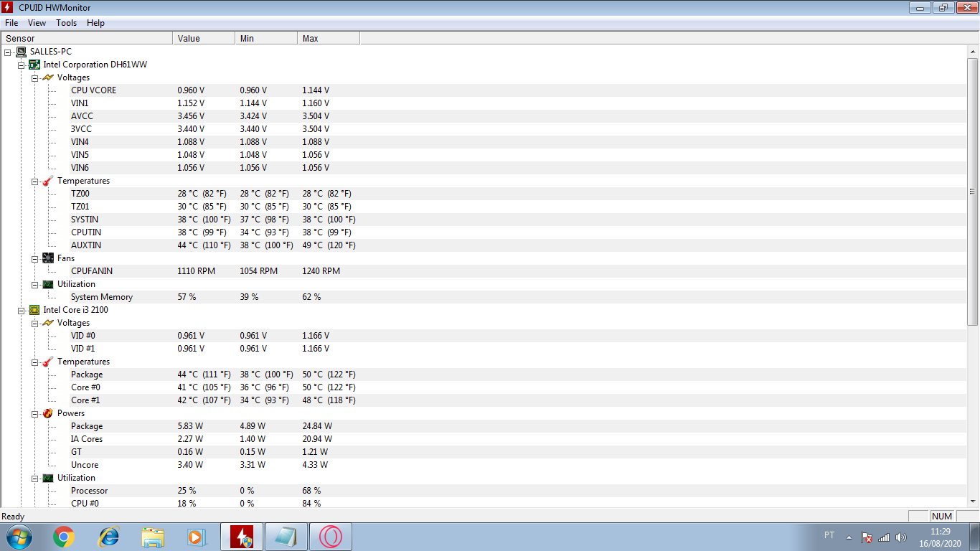Collapse the Fans group
Image resolution: width=980 pixels, height=551 pixels.
(35, 258)
